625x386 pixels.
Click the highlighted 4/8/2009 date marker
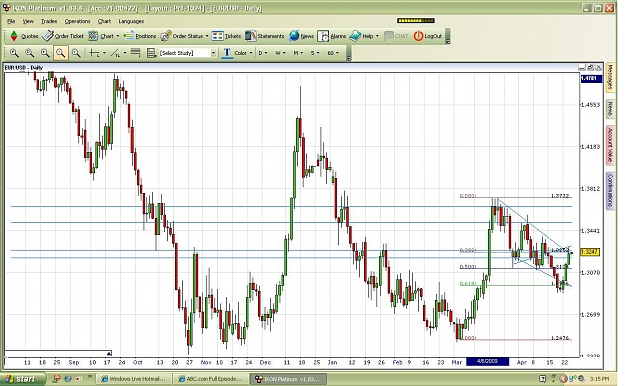tap(487, 362)
